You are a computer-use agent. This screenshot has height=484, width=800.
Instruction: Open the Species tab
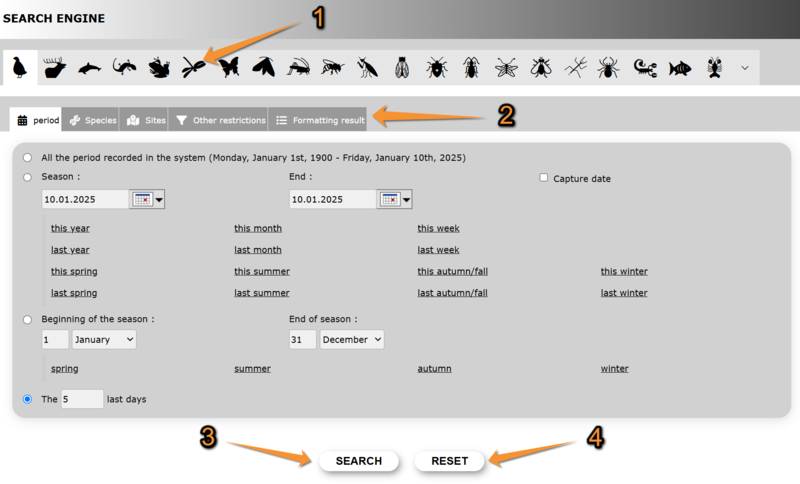[90, 120]
